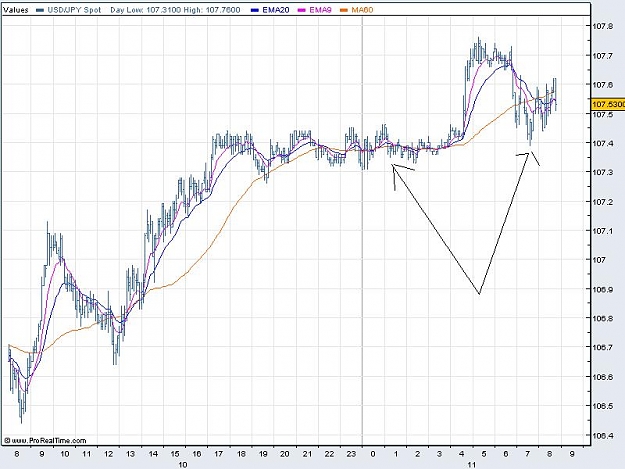
Task: Click the Values label in the header
Action: pos(16,10)
